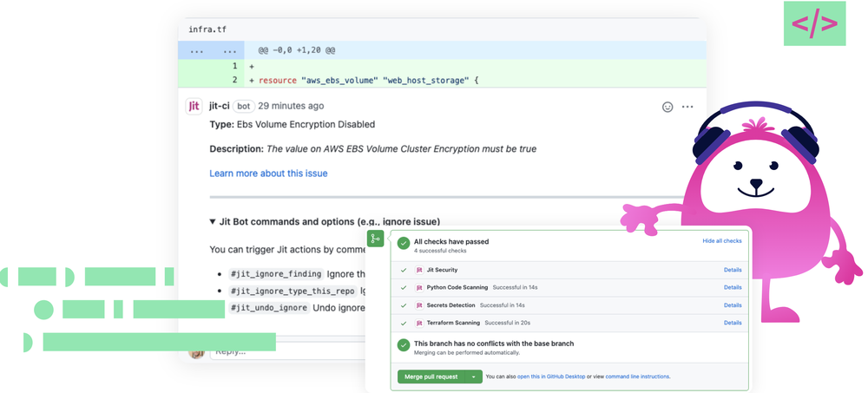Click diff line 2 resource aws_ebs_volume
Image resolution: width=868 pixels, height=393 pixels.
(368, 81)
